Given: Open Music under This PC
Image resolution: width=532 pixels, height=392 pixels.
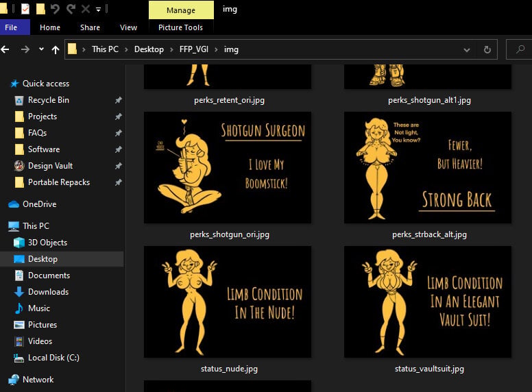Looking at the screenshot, I should point(38,308).
